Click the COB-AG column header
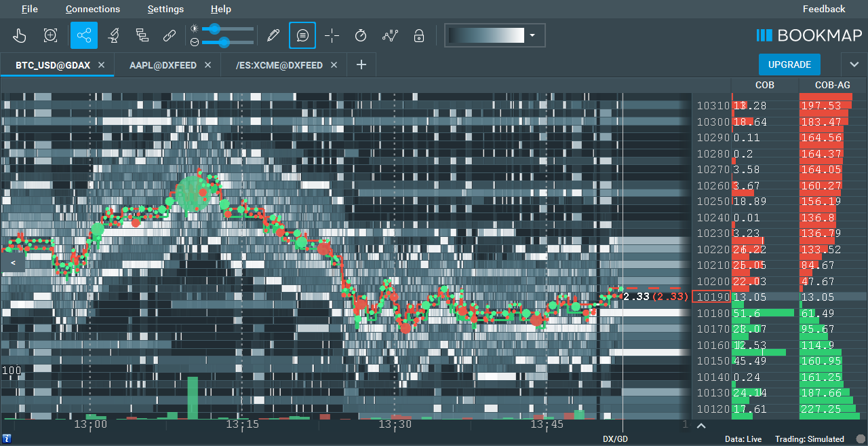 pyautogui.click(x=833, y=85)
